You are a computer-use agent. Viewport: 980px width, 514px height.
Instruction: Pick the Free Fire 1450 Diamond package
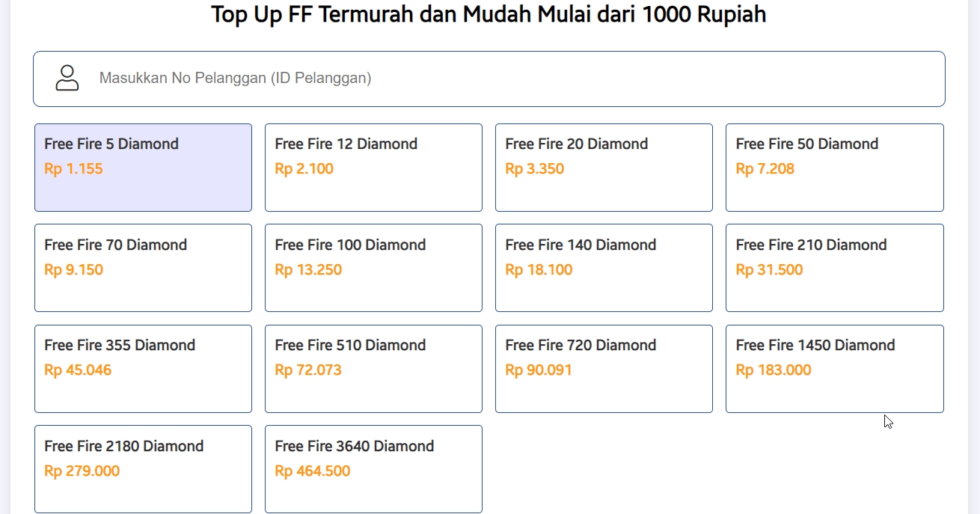click(x=834, y=368)
